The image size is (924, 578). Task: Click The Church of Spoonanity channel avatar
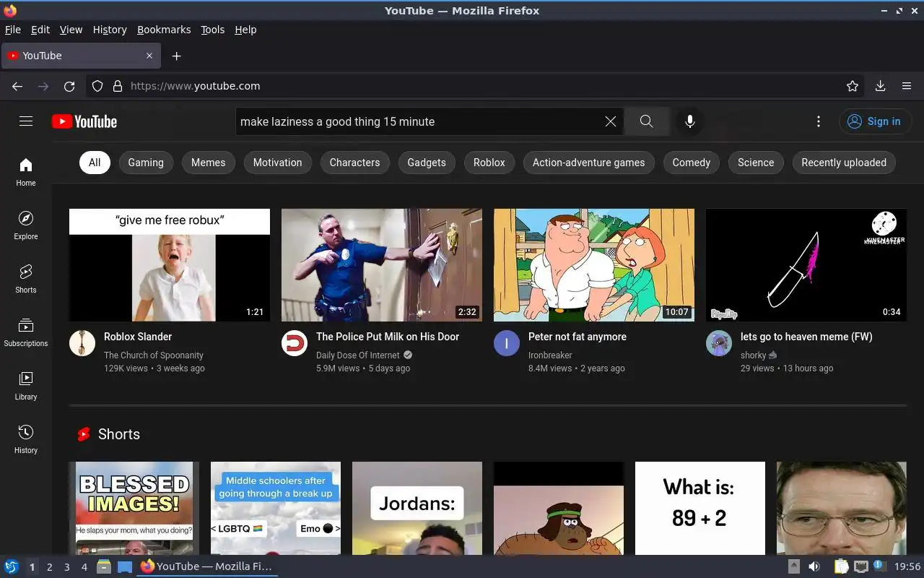click(82, 343)
